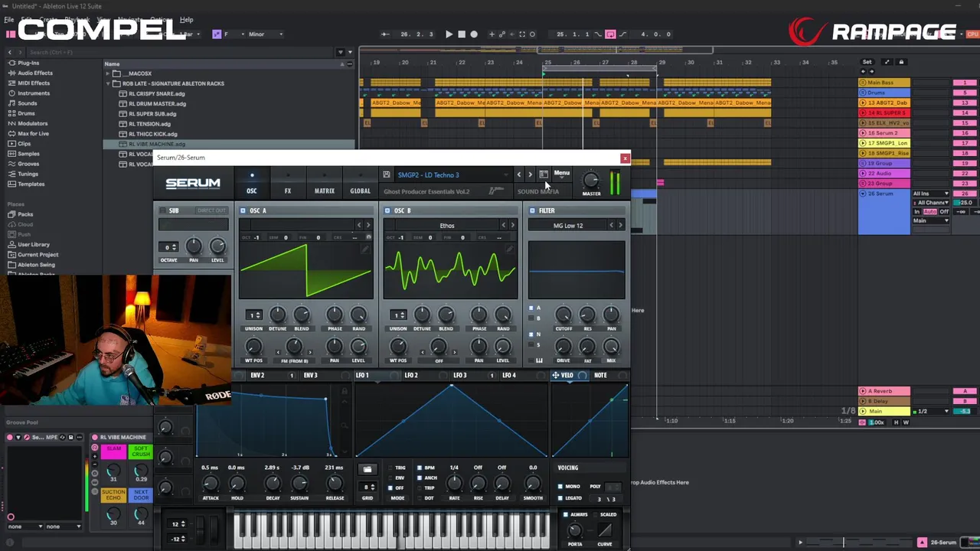980x551 pixels.
Task: Go to the next Serum preset
Action: [530, 174]
